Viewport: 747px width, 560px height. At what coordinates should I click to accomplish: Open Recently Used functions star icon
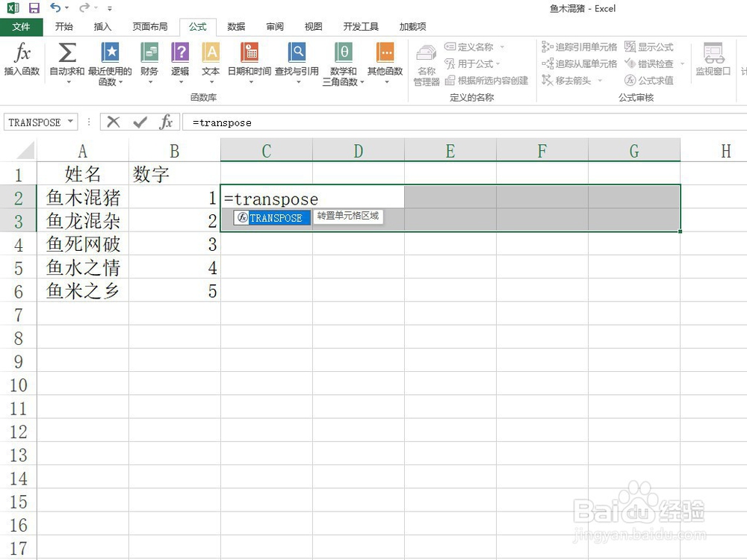110,52
